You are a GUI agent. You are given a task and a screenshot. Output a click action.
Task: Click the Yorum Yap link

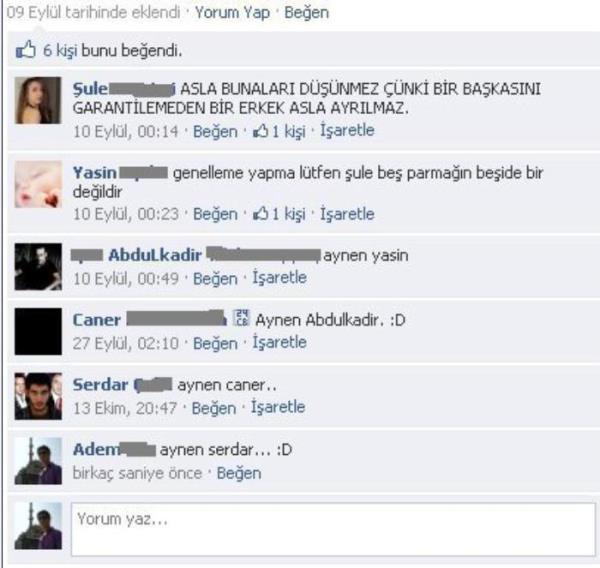coord(232,13)
